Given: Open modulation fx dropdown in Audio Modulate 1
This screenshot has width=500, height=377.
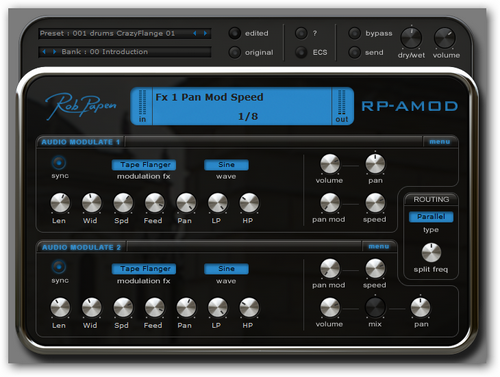Looking at the screenshot, I should click(144, 165).
